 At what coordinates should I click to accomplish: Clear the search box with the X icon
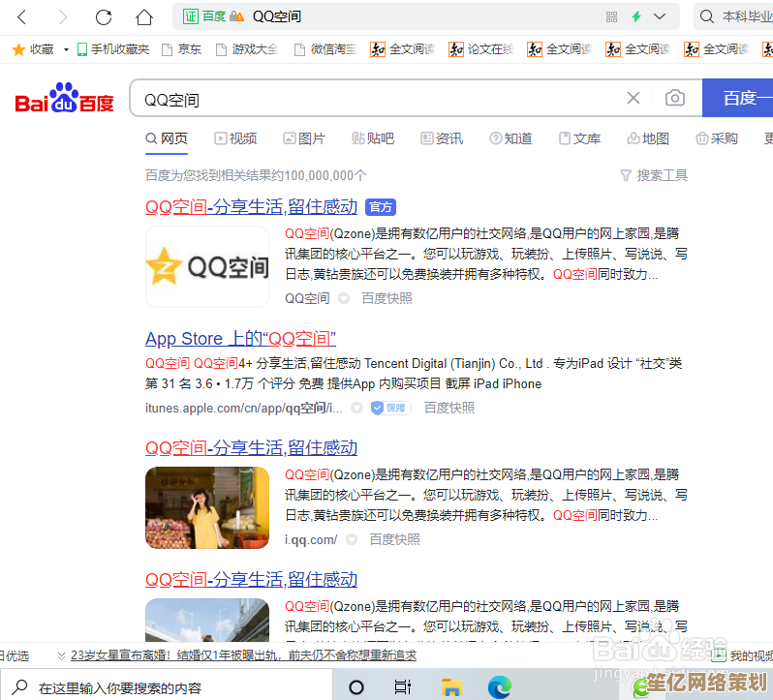tap(634, 98)
